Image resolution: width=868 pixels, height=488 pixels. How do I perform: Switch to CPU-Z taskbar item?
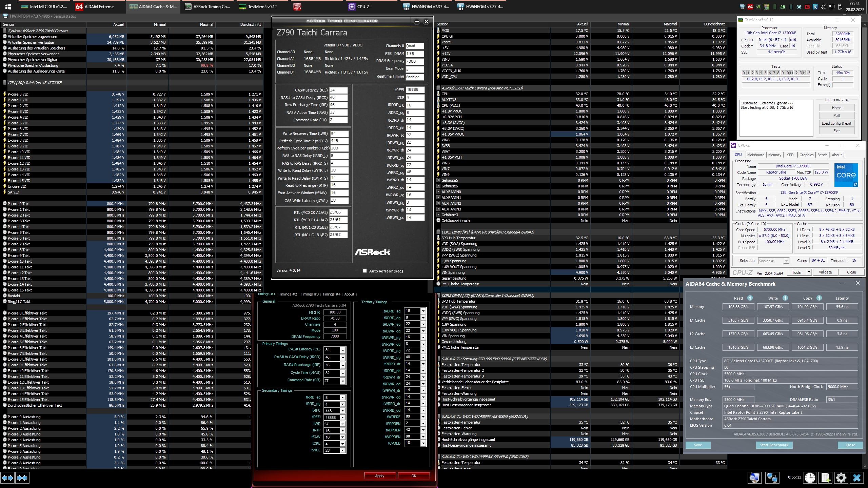(371, 6)
